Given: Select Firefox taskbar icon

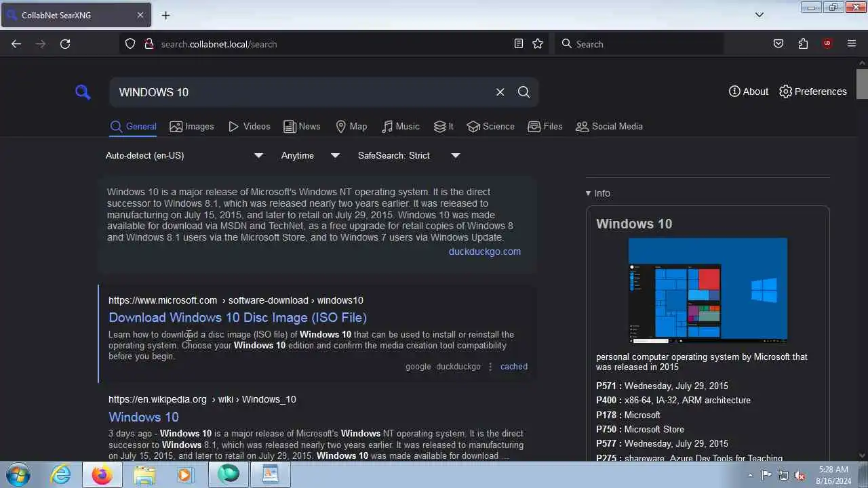Looking at the screenshot, I should tap(102, 474).
